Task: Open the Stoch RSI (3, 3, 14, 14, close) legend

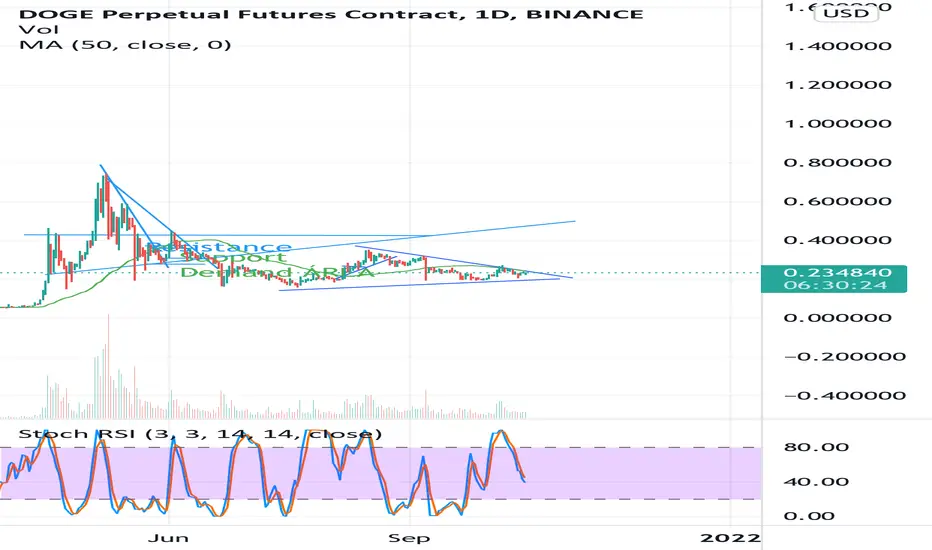Action: (200, 434)
